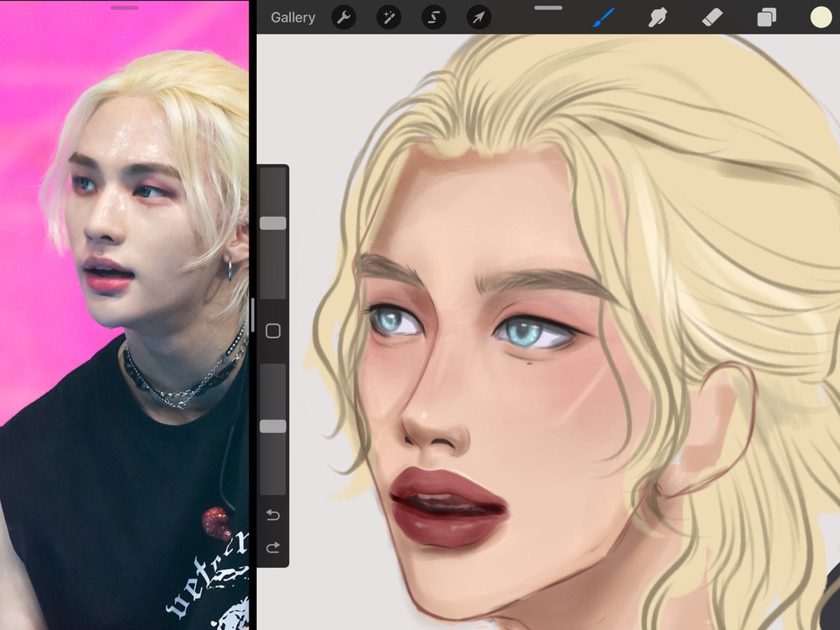Select the Brush tool

603,17
